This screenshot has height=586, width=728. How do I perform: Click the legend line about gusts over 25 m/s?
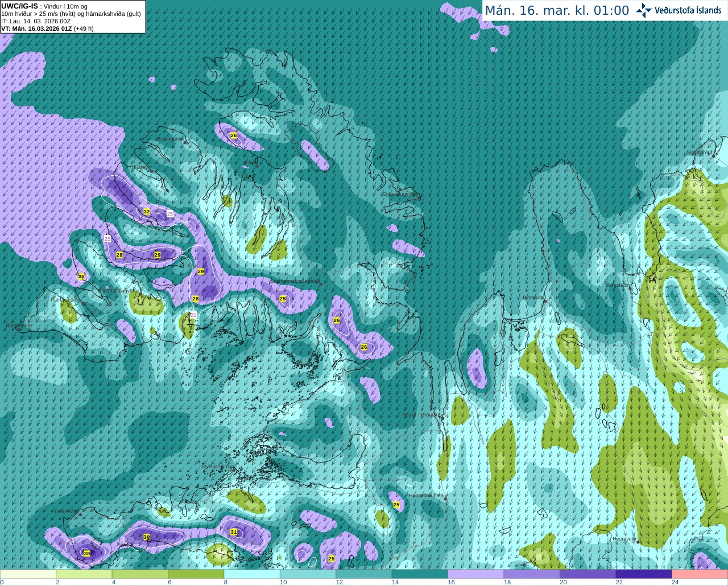71,14
